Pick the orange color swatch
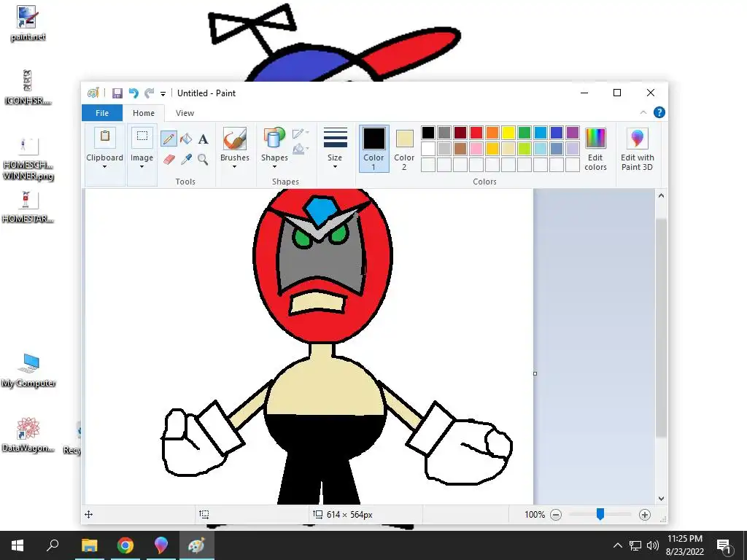747x560 pixels. coord(492,133)
